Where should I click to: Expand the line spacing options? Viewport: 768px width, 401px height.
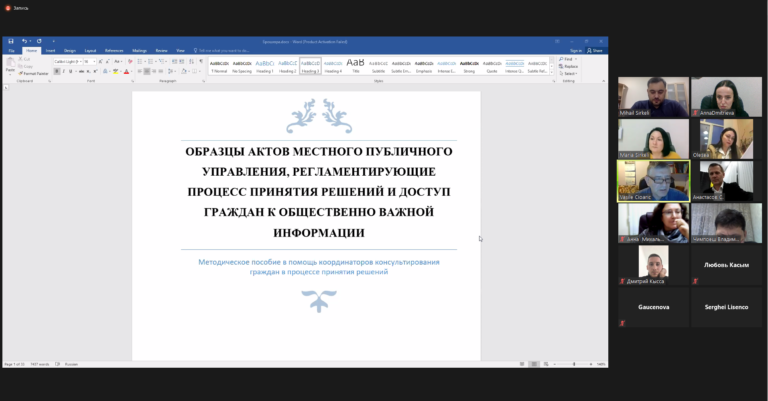(x=171, y=71)
